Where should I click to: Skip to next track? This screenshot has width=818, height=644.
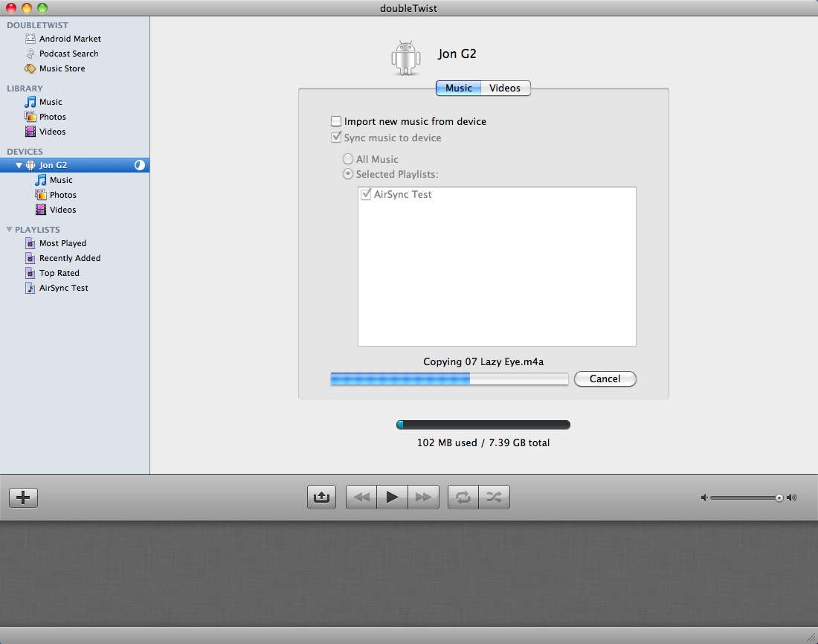[423, 497]
